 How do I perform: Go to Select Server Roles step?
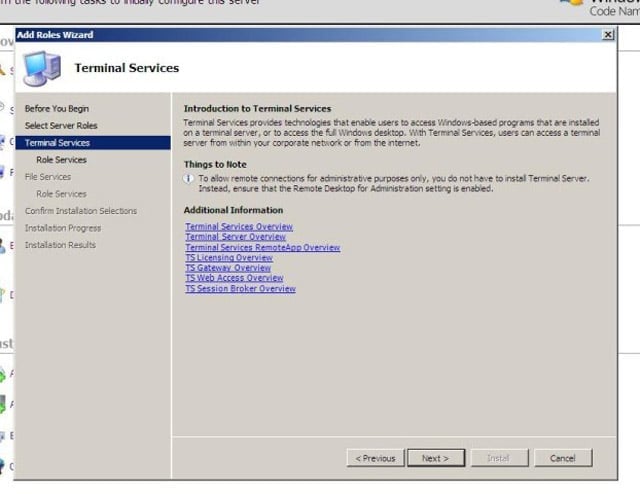click(x=61, y=126)
